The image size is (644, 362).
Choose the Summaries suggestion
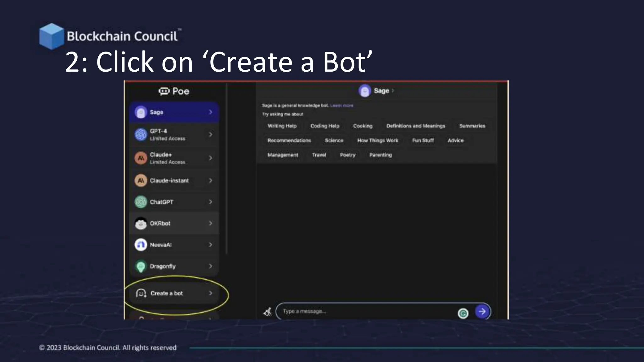pos(472,126)
